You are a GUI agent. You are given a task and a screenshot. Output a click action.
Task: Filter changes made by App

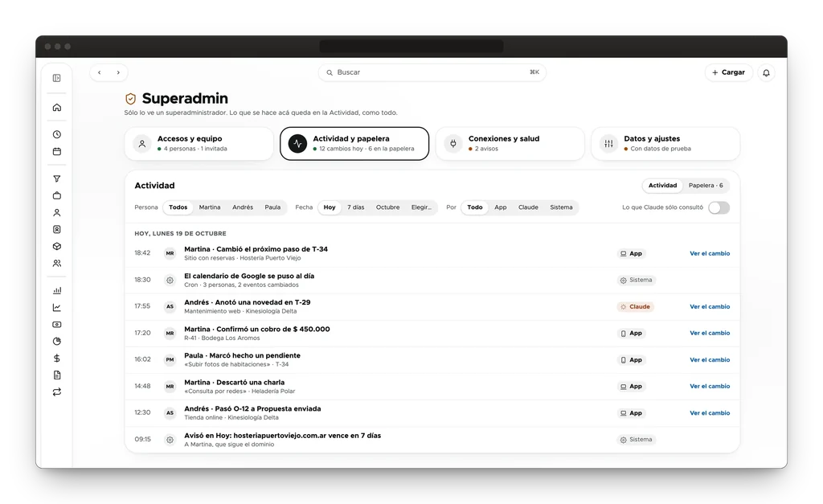tap(500, 207)
